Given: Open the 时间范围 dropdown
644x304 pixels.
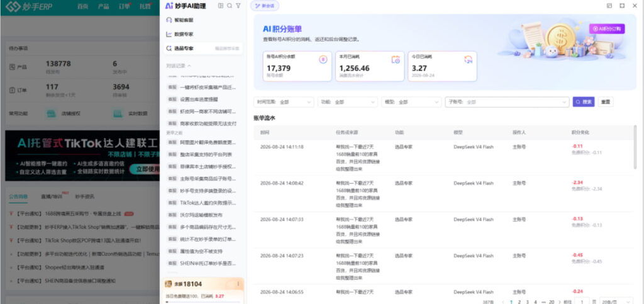Looking at the screenshot, I should 285,102.
